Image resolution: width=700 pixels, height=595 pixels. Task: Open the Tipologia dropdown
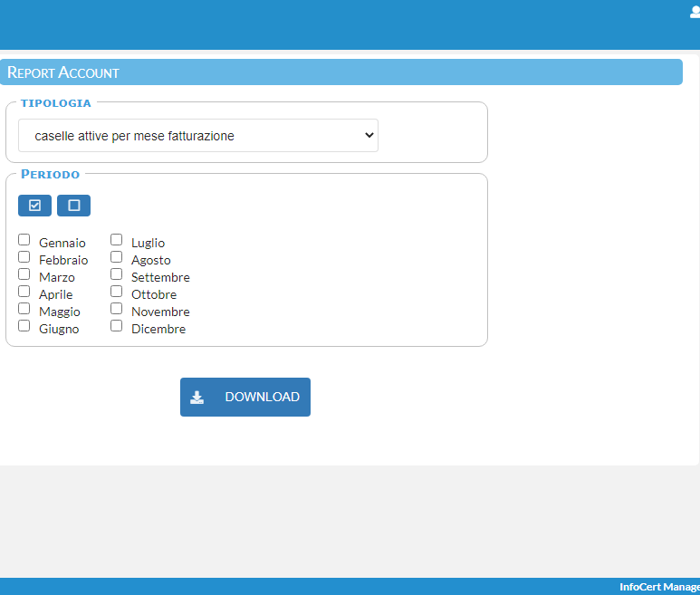[x=197, y=136]
